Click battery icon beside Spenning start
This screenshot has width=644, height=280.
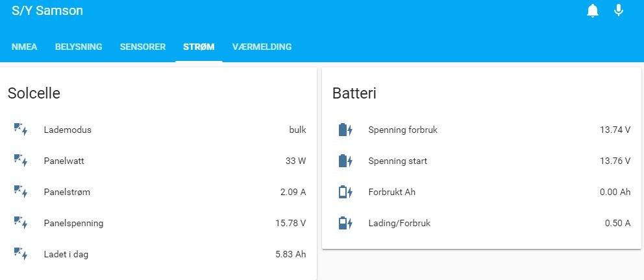pyautogui.click(x=345, y=161)
